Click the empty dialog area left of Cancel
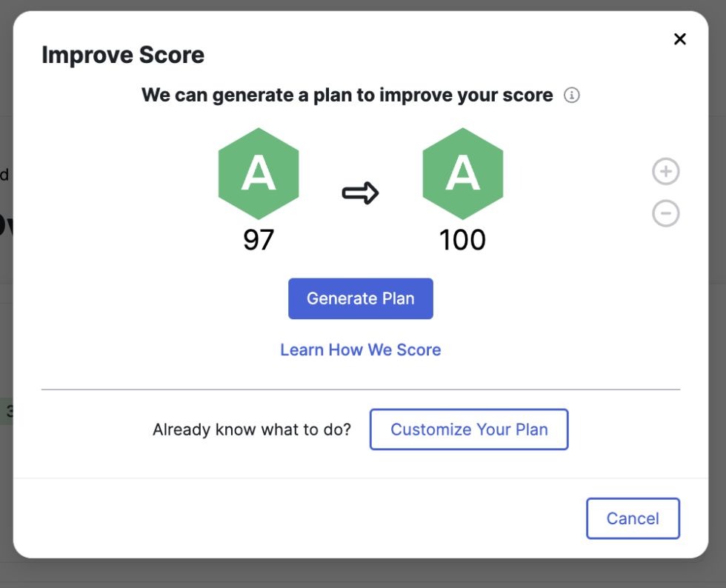 click(x=296, y=518)
